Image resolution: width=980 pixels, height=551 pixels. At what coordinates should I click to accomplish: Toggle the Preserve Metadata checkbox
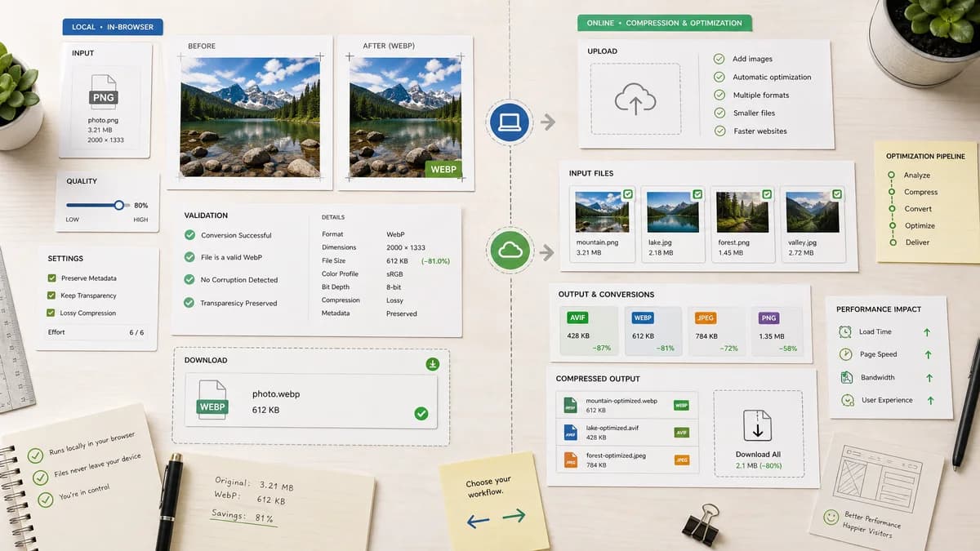click(x=52, y=278)
